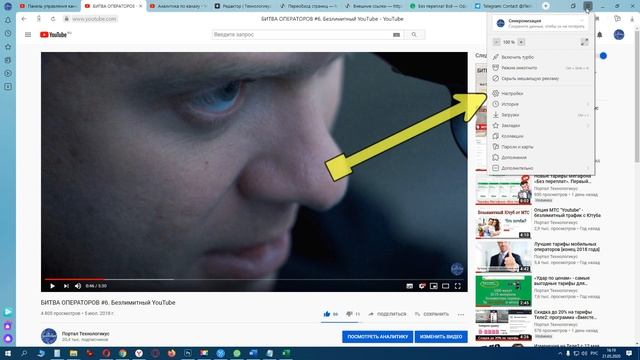Click ПОДЕЛИТЬСЯ share button
The height and width of the screenshot is (360, 640).
click(387, 314)
